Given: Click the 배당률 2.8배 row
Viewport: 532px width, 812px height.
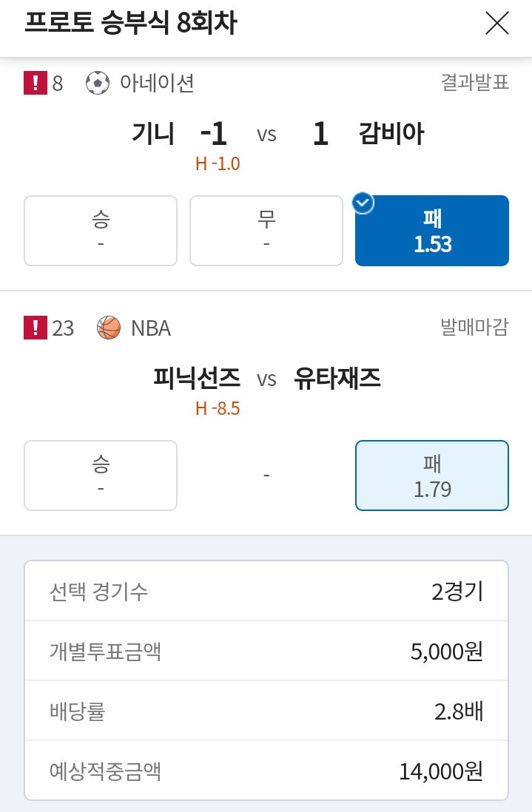Looking at the screenshot, I should coord(266,711).
